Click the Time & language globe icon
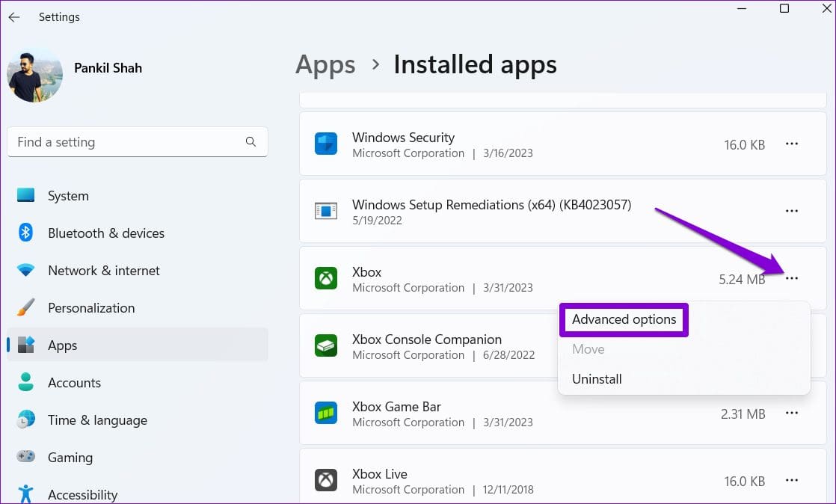Image resolution: width=836 pixels, height=504 pixels. tap(25, 420)
